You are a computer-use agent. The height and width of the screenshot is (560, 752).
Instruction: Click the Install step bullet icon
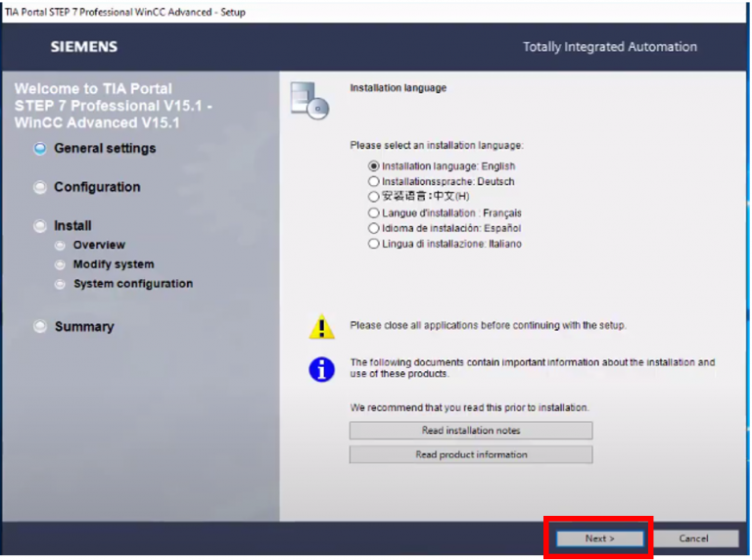point(40,226)
